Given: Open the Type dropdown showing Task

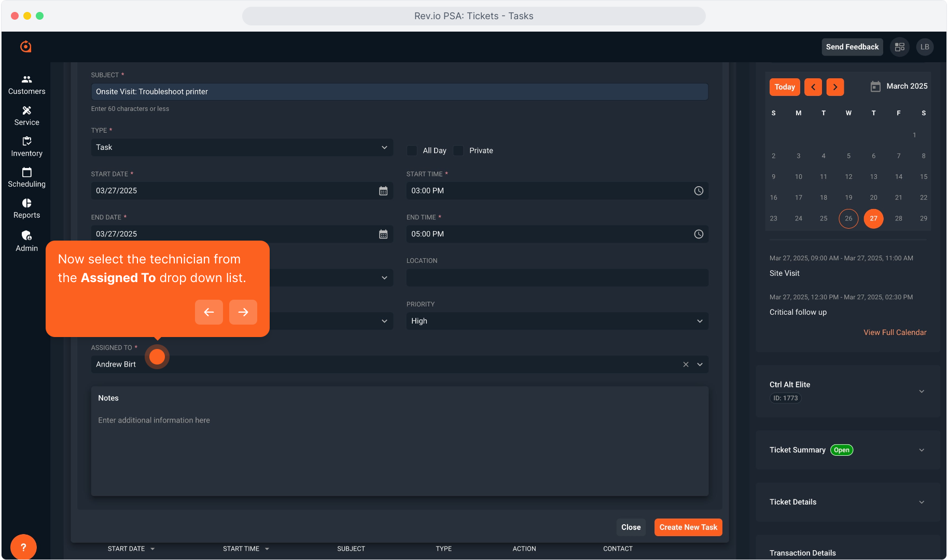Looking at the screenshot, I should [x=242, y=148].
